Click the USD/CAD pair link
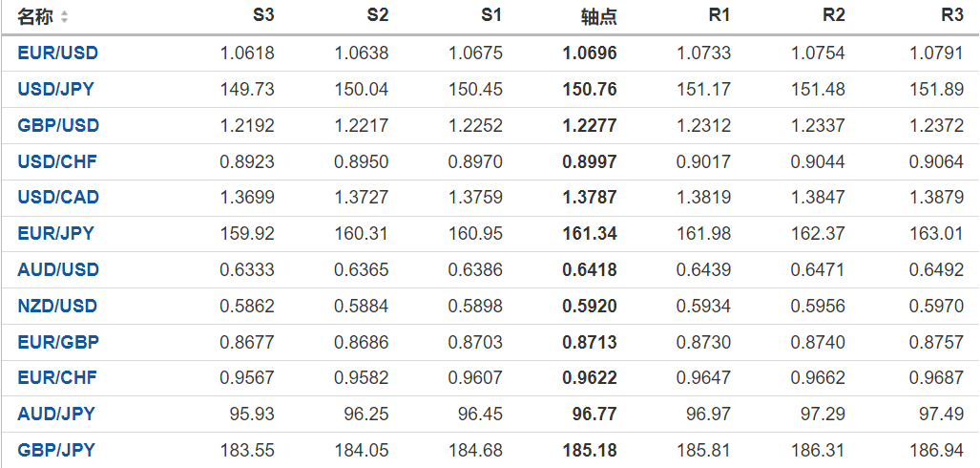This screenshot has height=468, width=980. 58,198
